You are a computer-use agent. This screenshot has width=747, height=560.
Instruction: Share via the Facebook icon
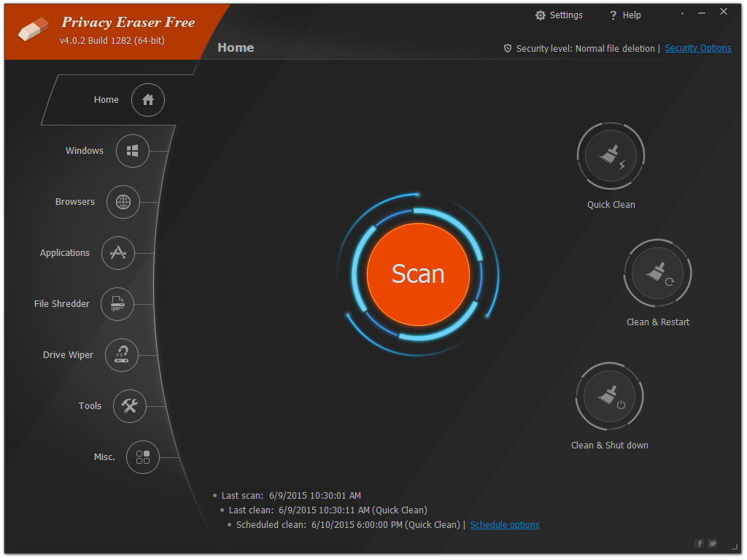click(699, 543)
